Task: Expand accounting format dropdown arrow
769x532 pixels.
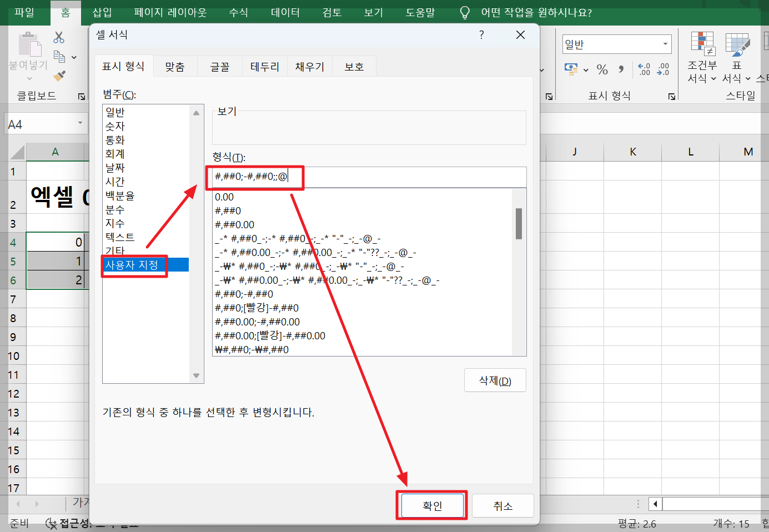Action: (x=586, y=70)
